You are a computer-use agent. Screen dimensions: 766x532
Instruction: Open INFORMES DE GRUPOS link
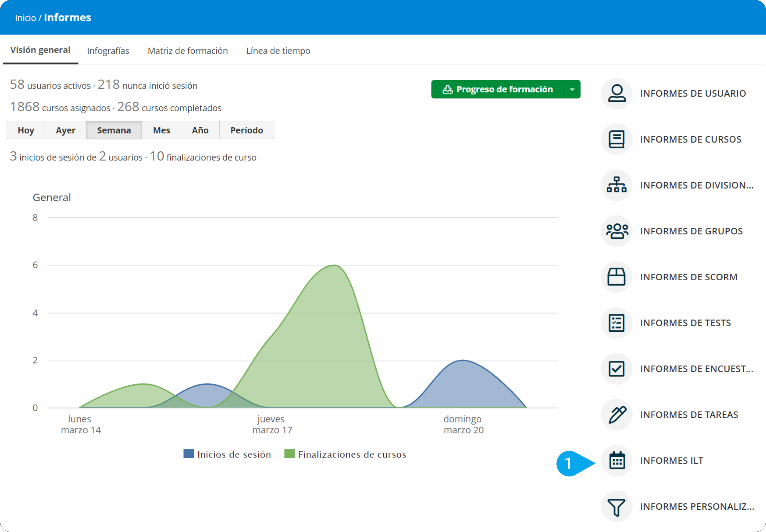(x=691, y=231)
